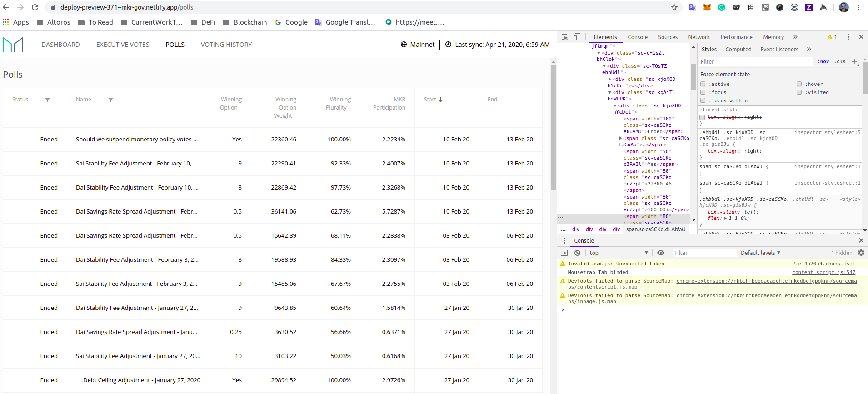Screen dimensions: 868x394
Task: Open the inspector-stylesheet:5 link
Action: (x=827, y=133)
